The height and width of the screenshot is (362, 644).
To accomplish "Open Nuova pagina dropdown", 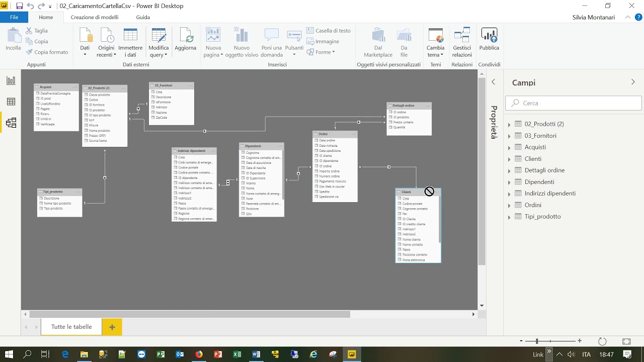I will pyautogui.click(x=213, y=42).
